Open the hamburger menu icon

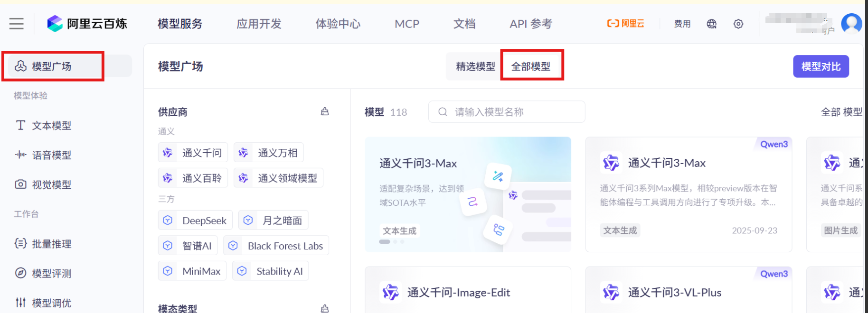coord(16,24)
